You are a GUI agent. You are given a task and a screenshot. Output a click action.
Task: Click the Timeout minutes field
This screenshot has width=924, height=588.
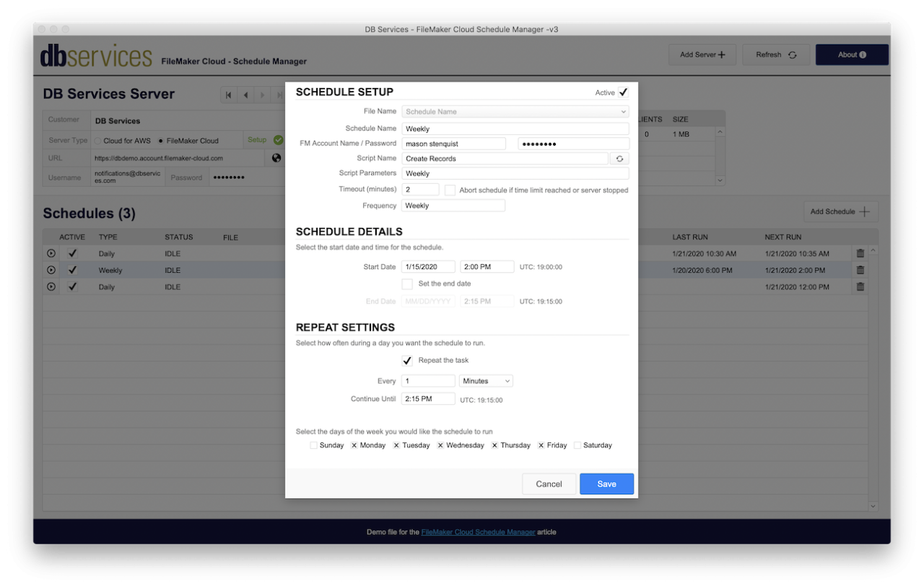[420, 189]
